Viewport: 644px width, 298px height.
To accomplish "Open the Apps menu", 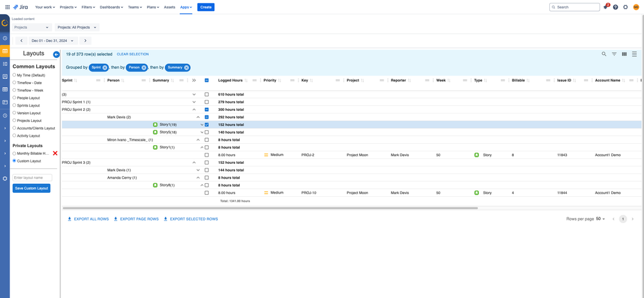I will tap(186, 7).
